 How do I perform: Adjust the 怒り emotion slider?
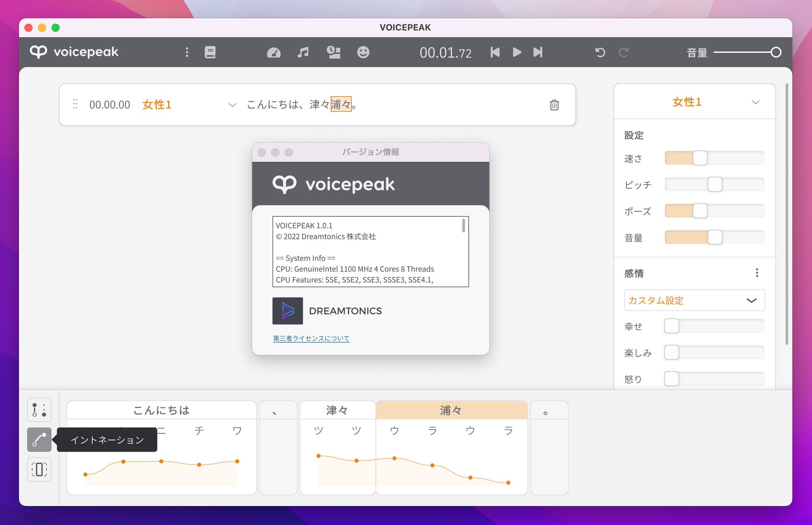click(x=714, y=379)
